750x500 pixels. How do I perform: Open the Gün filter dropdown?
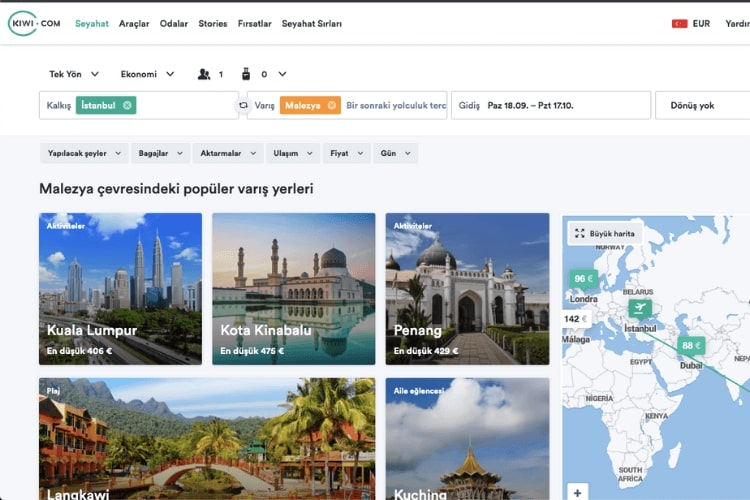396,153
